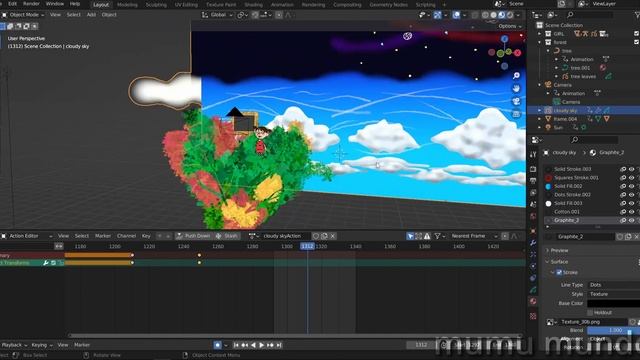
Task: Open the Render menu
Action: point(31,4)
